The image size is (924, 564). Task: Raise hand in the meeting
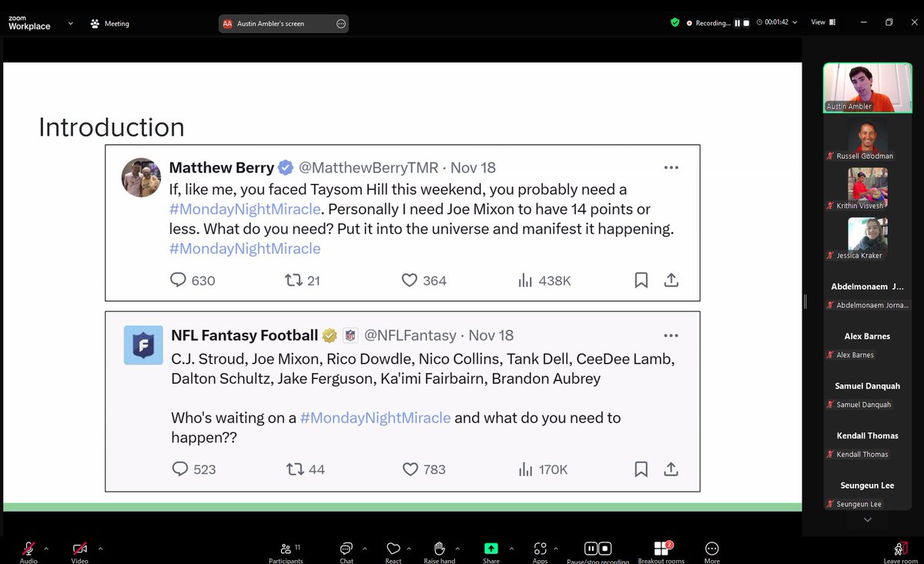click(x=440, y=552)
